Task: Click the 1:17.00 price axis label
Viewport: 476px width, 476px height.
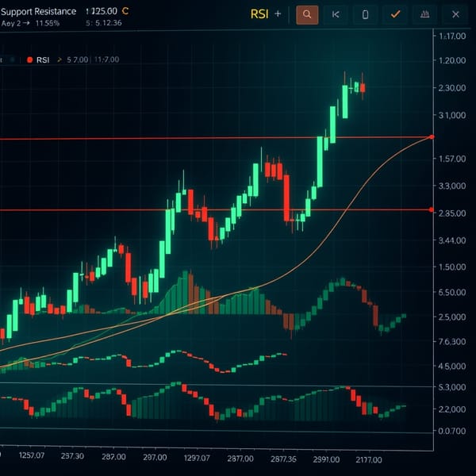Action: [x=452, y=36]
